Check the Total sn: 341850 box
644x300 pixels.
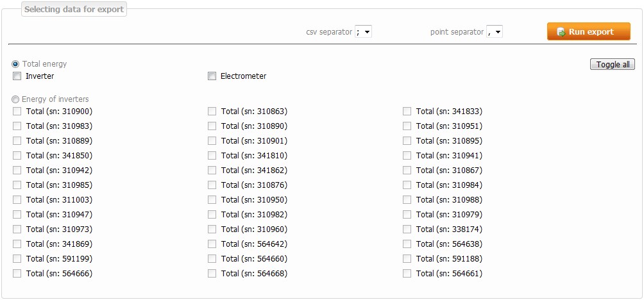[17, 156]
